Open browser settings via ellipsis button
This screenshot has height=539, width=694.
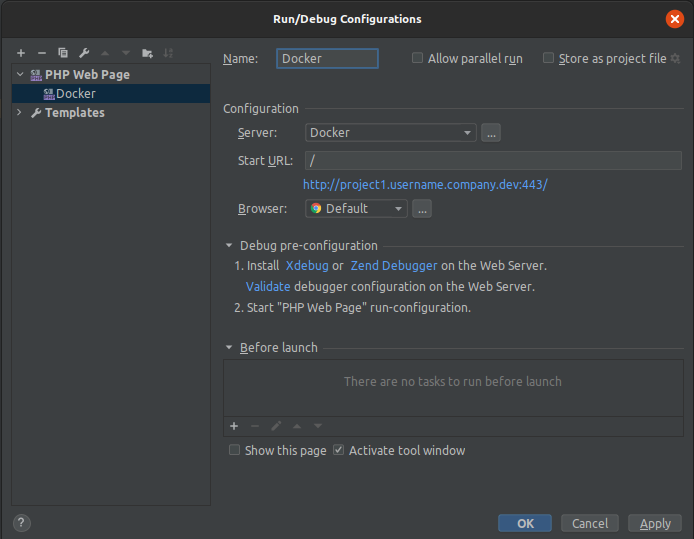pyautogui.click(x=422, y=208)
